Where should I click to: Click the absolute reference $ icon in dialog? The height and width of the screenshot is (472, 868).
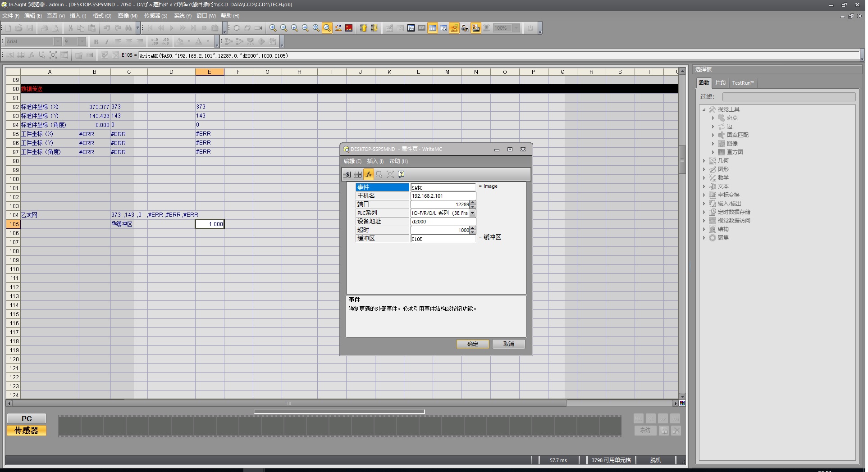(347, 174)
